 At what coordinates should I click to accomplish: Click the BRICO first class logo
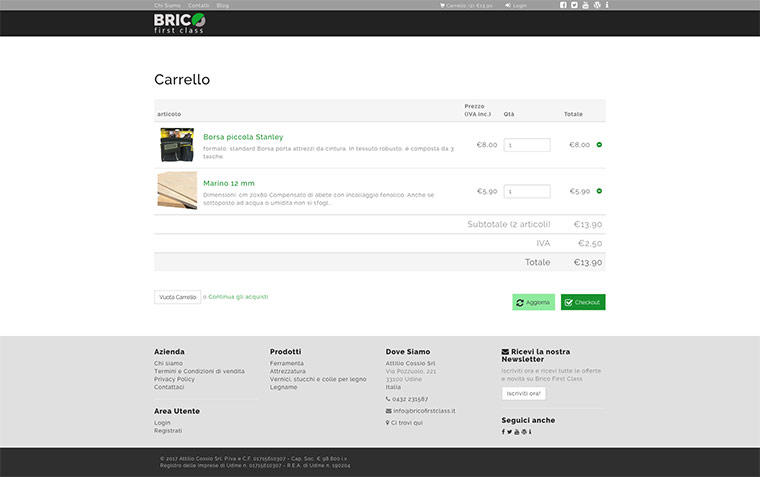point(180,23)
